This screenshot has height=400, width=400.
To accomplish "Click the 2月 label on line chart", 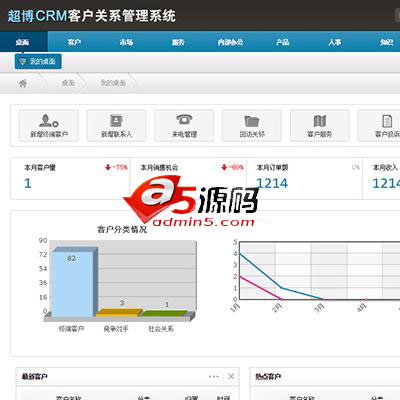I will pyautogui.click(x=277, y=307).
